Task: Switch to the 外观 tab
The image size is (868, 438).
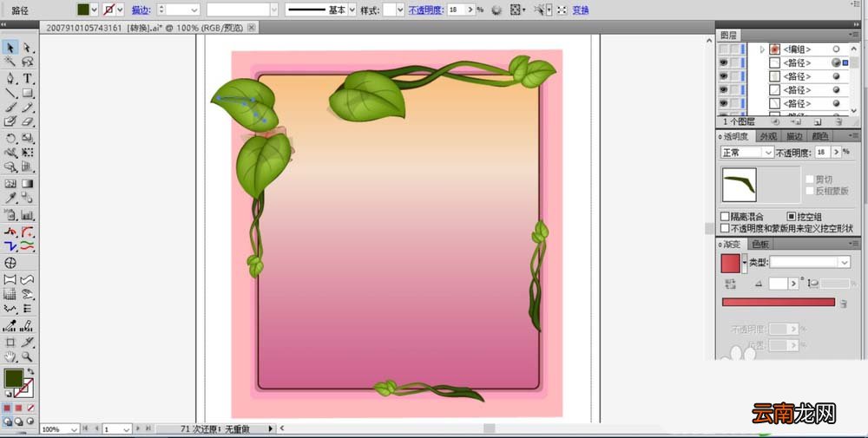Action: coord(768,136)
